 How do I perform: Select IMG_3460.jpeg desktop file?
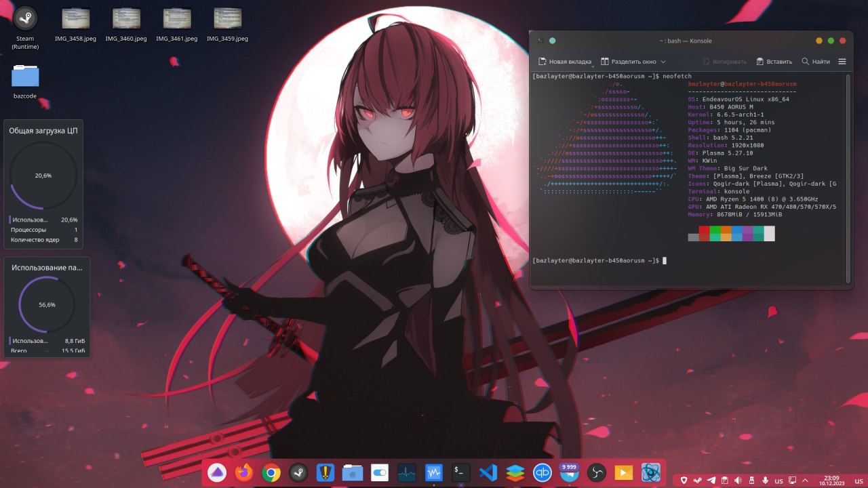[x=126, y=24]
